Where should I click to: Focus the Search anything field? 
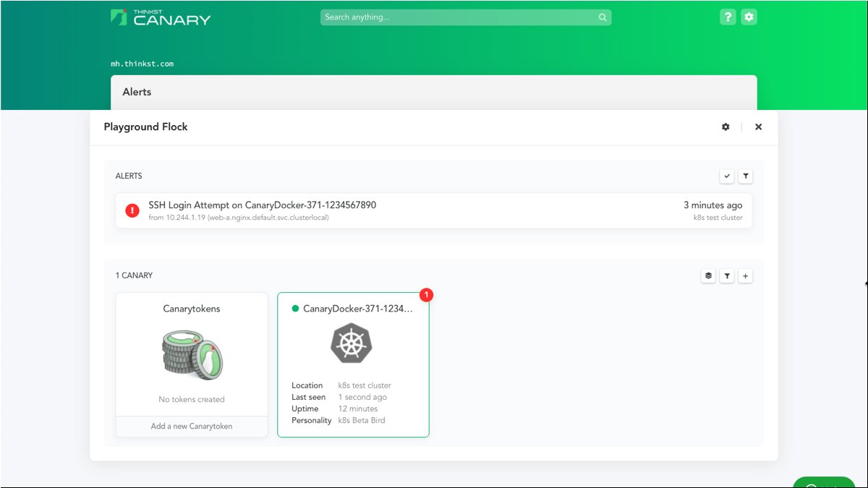[466, 17]
